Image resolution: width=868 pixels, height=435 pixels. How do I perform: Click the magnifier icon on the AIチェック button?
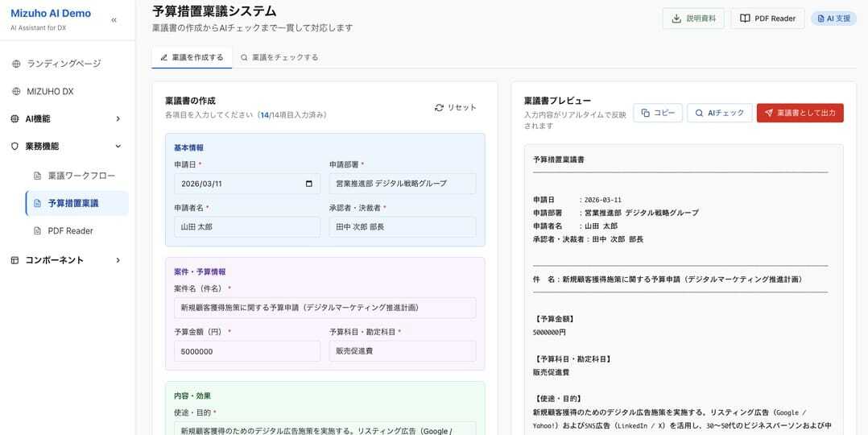tap(699, 113)
